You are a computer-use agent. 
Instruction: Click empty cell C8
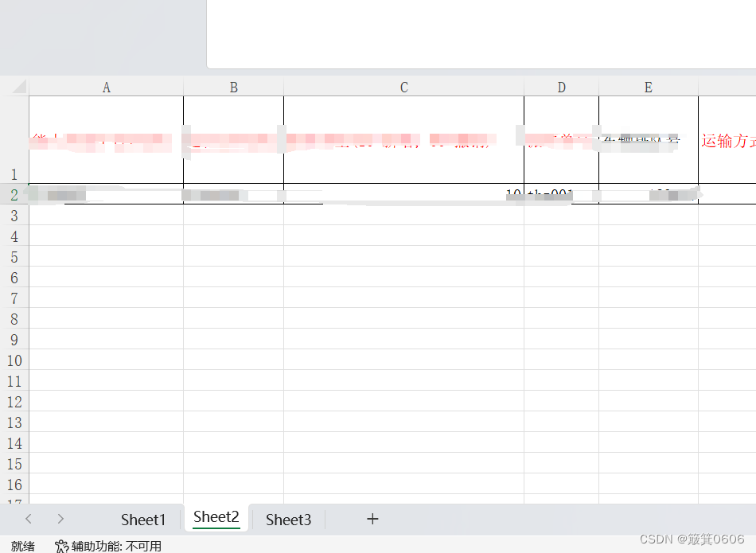[404, 319]
